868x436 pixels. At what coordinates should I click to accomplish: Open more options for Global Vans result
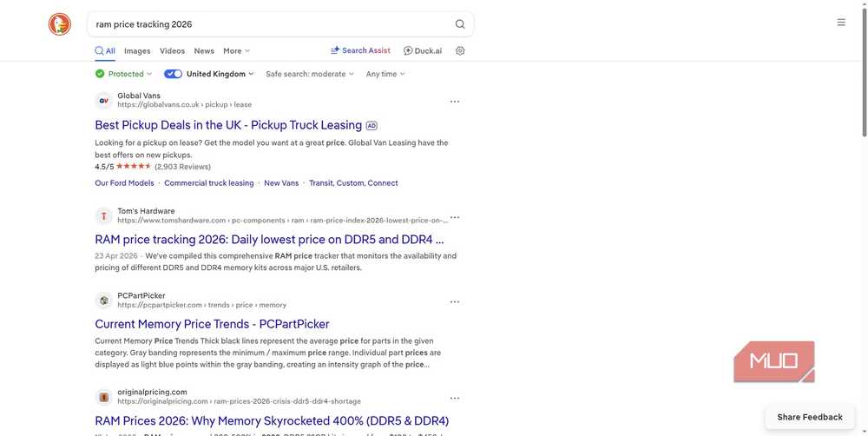455,102
